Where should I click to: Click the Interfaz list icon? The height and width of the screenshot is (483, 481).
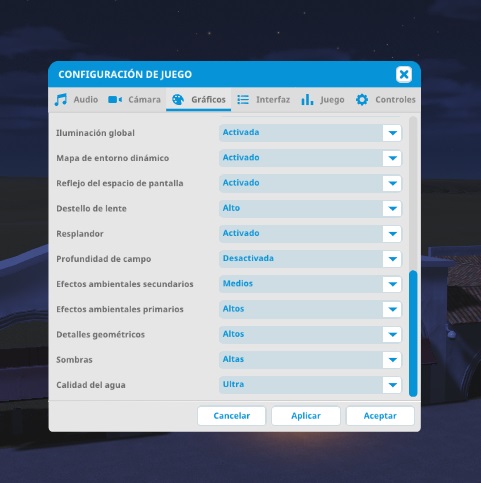(243, 100)
